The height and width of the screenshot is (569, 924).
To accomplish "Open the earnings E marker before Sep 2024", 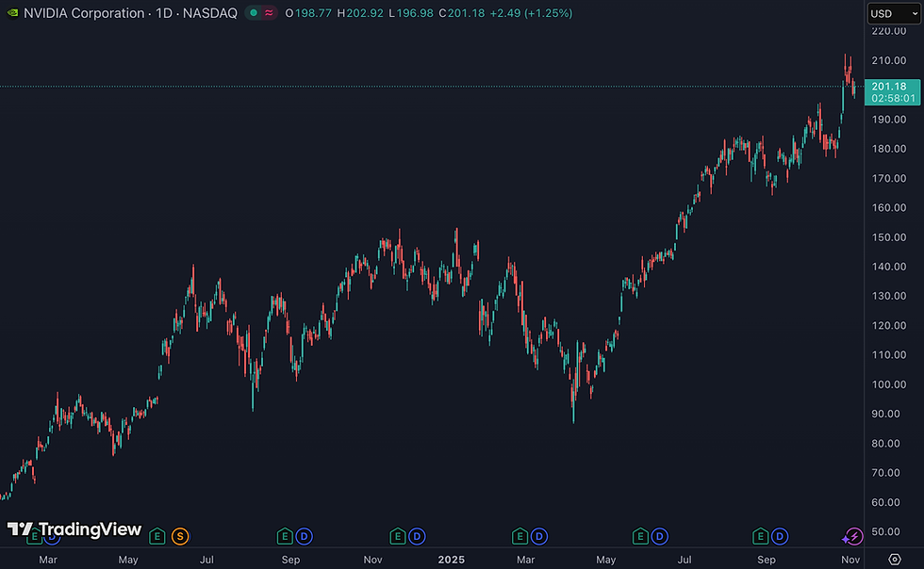I will point(285,537).
